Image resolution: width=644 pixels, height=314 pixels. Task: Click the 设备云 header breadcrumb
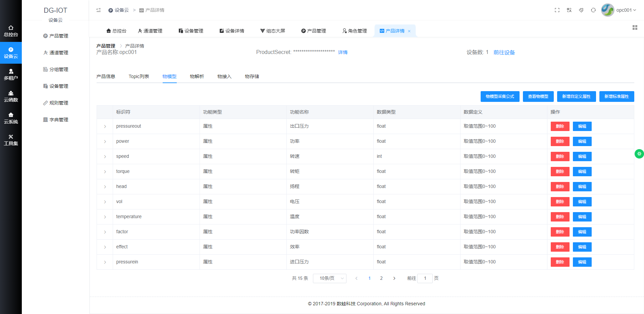118,10
